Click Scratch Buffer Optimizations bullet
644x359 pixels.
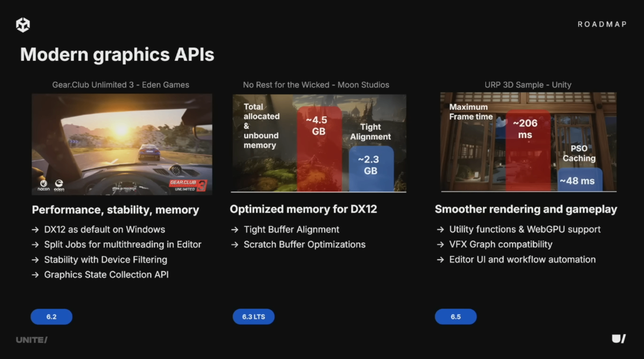click(305, 245)
